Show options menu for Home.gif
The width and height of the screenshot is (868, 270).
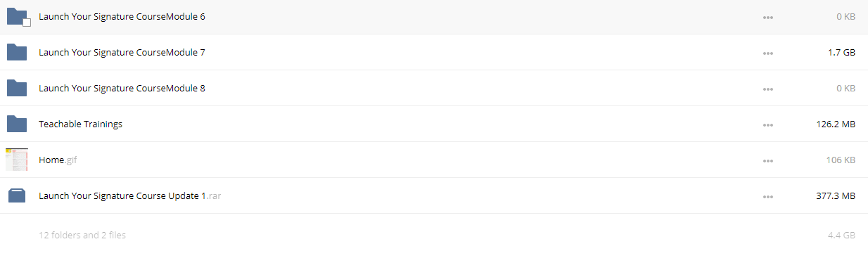click(x=768, y=160)
